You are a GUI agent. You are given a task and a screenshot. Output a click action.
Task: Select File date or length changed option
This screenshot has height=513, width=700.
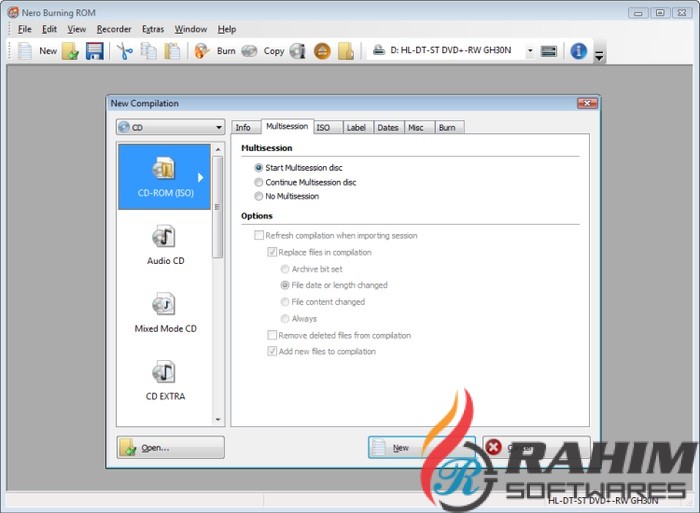[x=334, y=285]
